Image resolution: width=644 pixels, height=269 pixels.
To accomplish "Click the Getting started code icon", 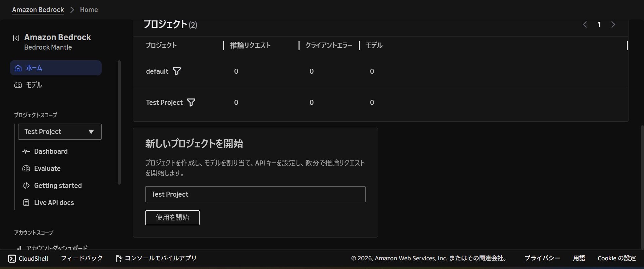I will (26, 186).
